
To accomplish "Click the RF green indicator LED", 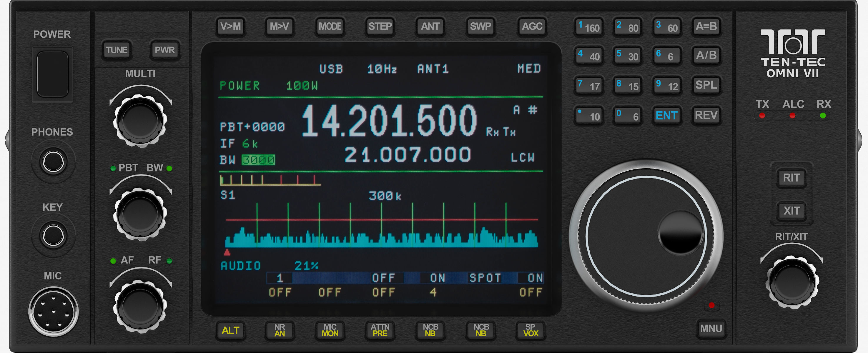I will point(169,261).
